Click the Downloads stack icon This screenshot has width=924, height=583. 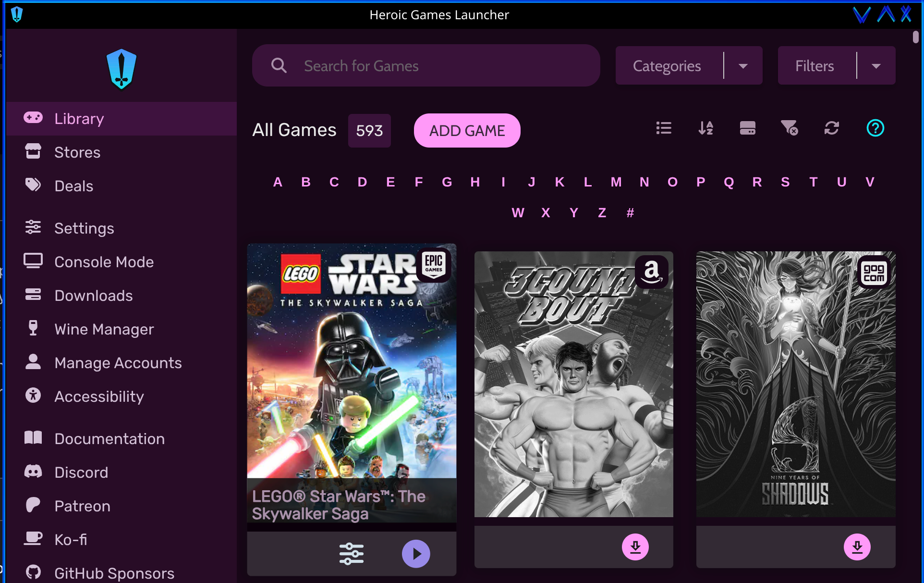pyautogui.click(x=33, y=294)
